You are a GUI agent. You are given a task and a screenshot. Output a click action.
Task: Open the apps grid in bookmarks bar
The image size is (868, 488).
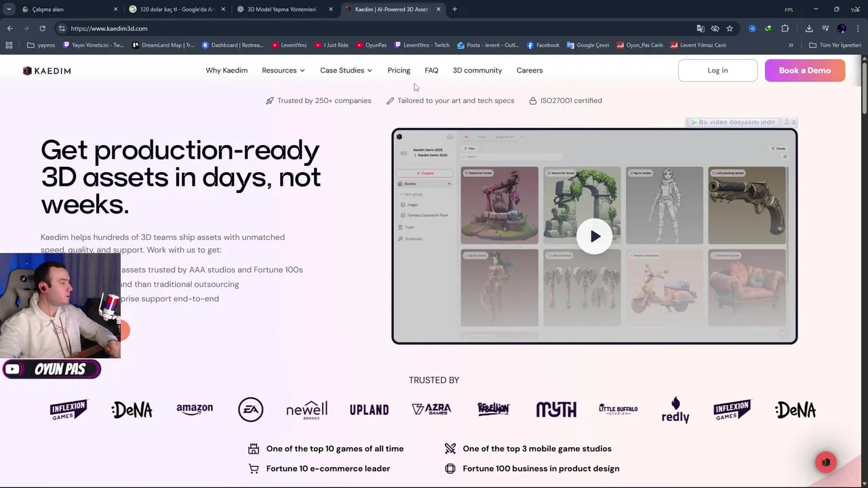click(x=9, y=45)
